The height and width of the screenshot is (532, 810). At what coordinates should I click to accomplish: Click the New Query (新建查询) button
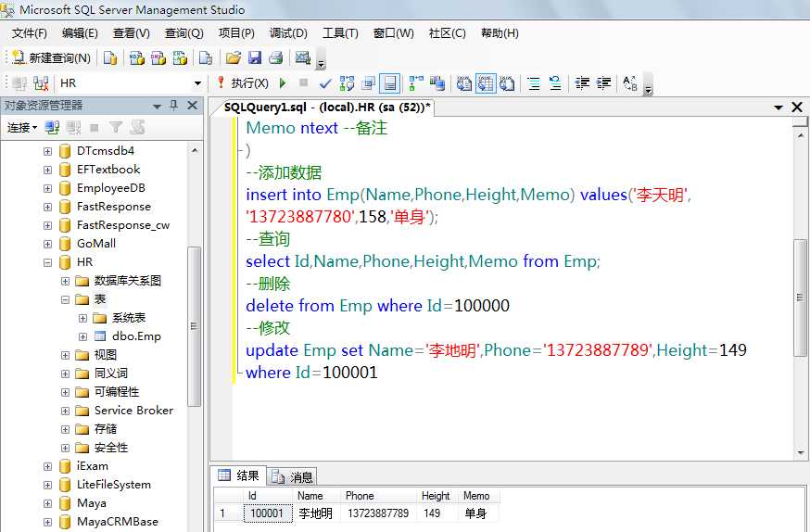[51, 57]
